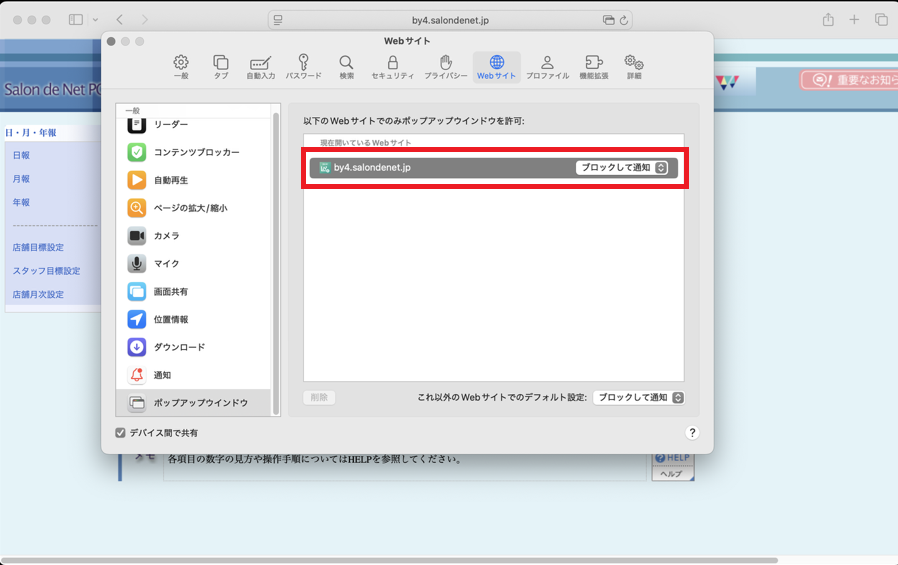Image resolution: width=898 pixels, height=565 pixels.
Task: Click the help question mark button
Action: point(692,433)
